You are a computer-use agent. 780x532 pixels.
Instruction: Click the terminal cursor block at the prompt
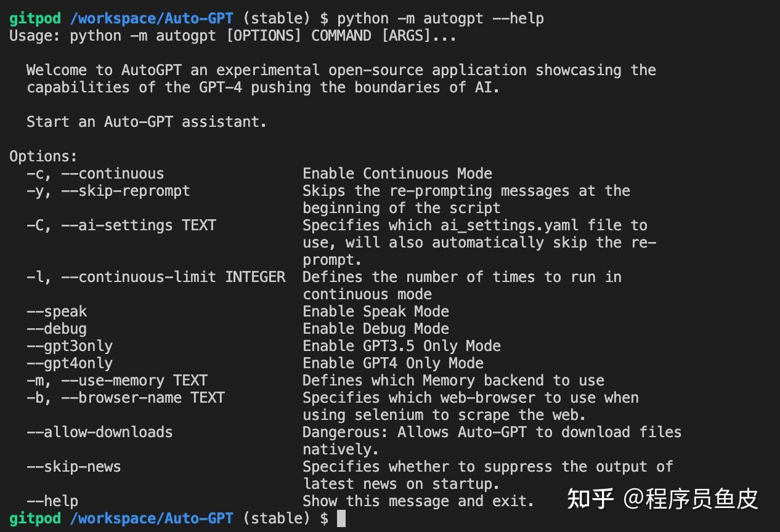tap(341, 518)
